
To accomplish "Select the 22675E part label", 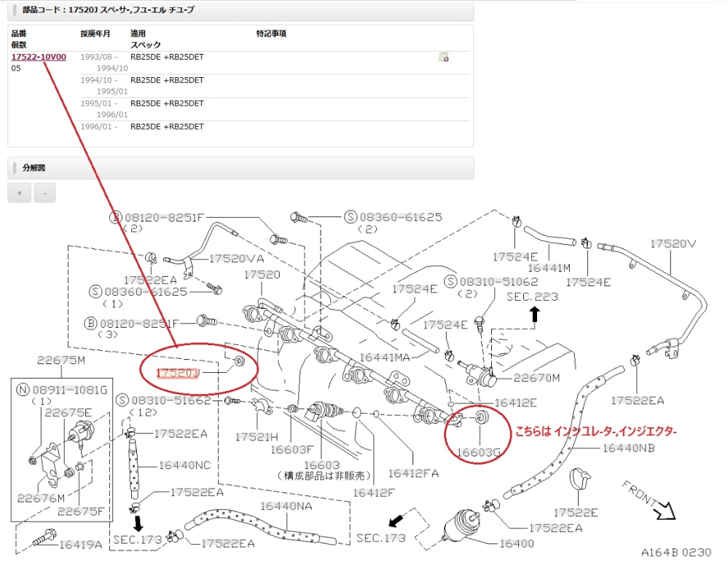I will click(x=69, y=413).
